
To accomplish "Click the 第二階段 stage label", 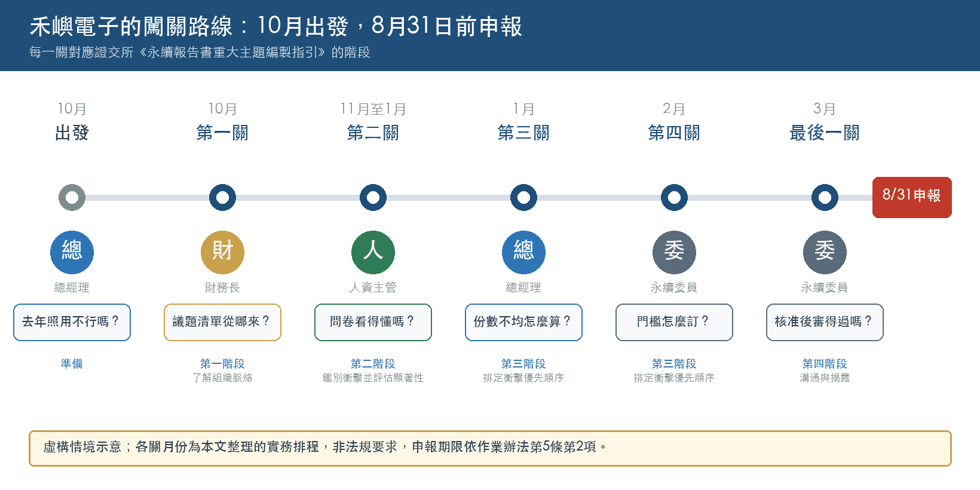I will coord(373,363).
